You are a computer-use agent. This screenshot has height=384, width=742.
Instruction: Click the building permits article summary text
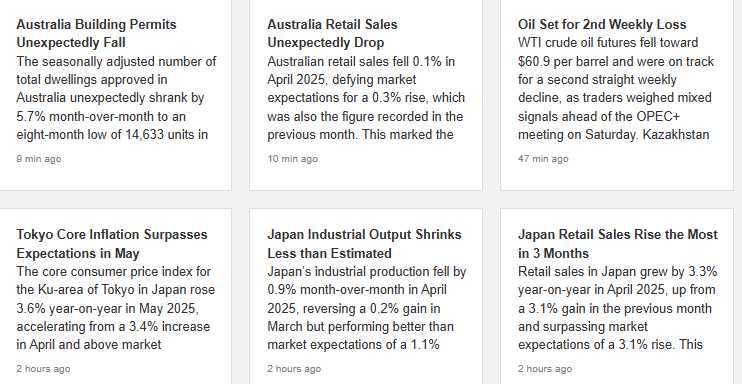(116, 98)
